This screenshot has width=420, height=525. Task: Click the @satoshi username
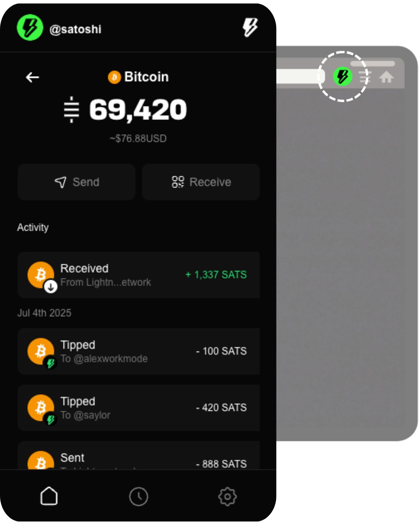(x=75, y=29)
